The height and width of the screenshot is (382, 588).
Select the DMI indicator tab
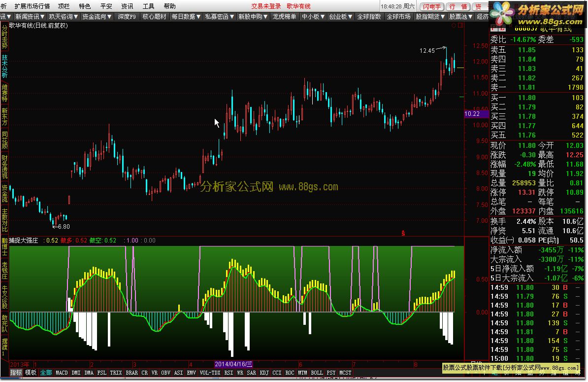tap(76, 373)
